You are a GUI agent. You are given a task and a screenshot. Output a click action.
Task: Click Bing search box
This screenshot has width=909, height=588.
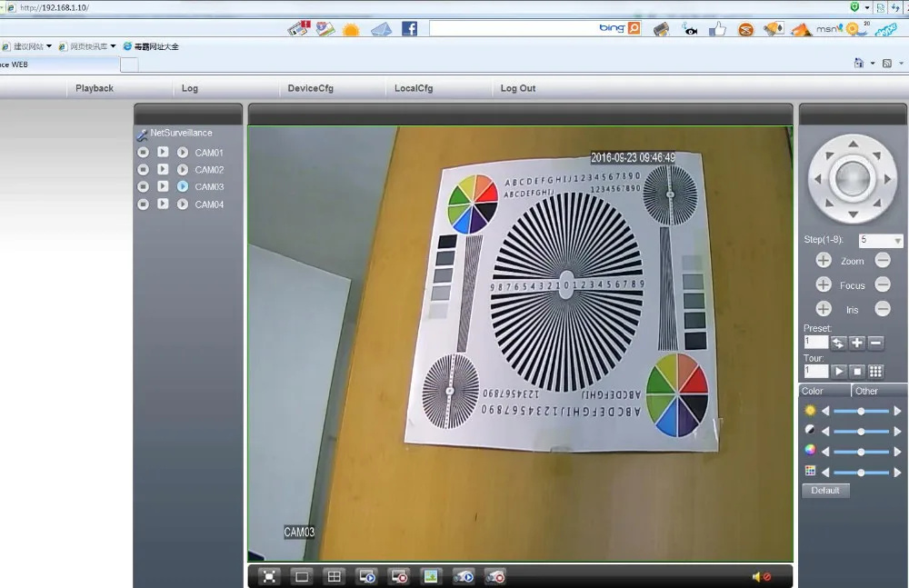coord(514,28)
